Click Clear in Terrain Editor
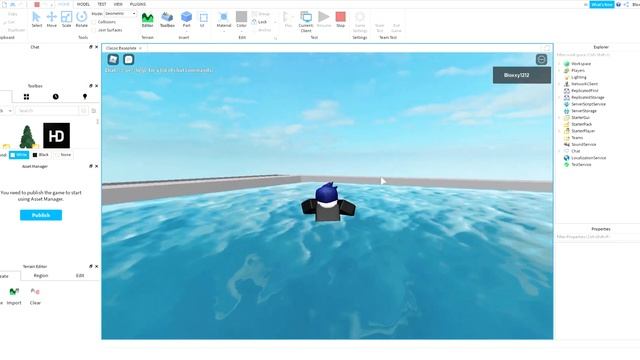Image resolution: width=640 pixels, height=360 pixels. tap(35, 296)
